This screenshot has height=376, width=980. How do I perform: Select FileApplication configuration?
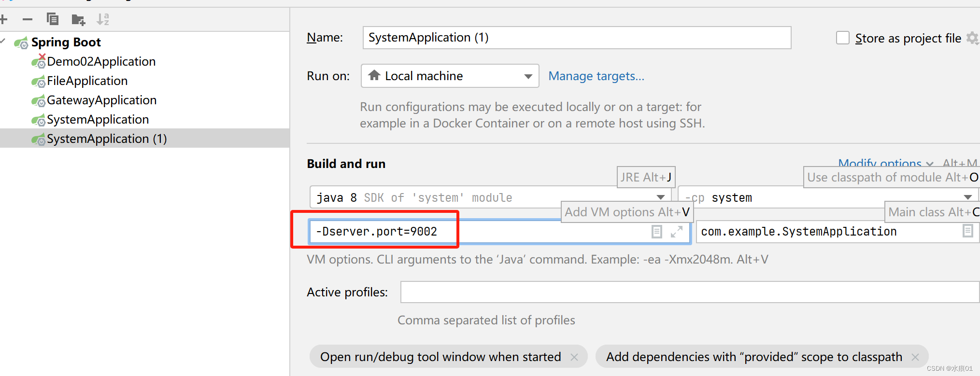[87, 81]
